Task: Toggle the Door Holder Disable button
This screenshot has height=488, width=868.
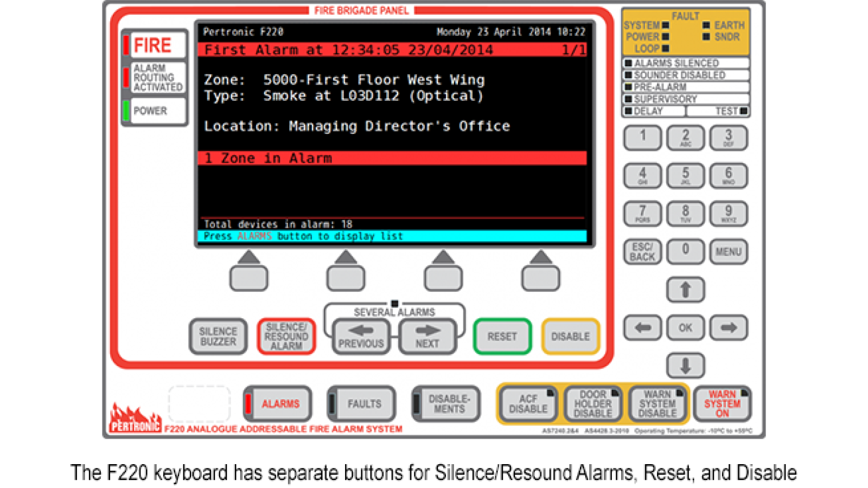Action: tap(593, 404)
